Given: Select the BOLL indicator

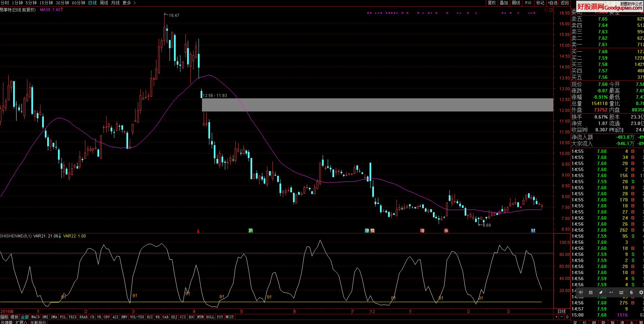Looking at the screenshot, I should click(210, 317).
